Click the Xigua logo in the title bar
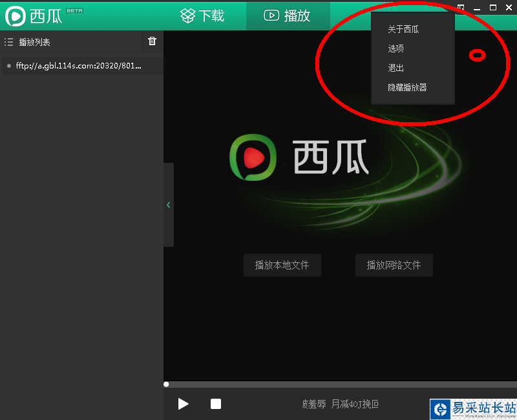 34,16
